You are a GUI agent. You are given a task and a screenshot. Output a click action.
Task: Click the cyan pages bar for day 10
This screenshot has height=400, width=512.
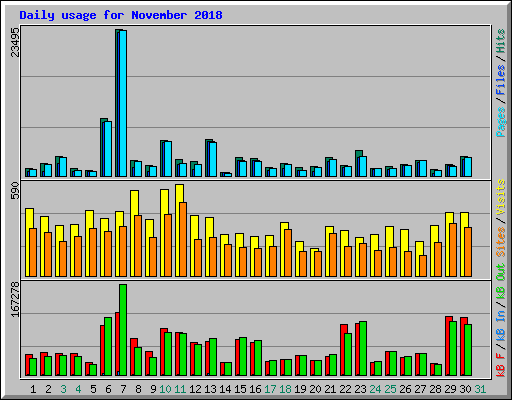[168, 159]
